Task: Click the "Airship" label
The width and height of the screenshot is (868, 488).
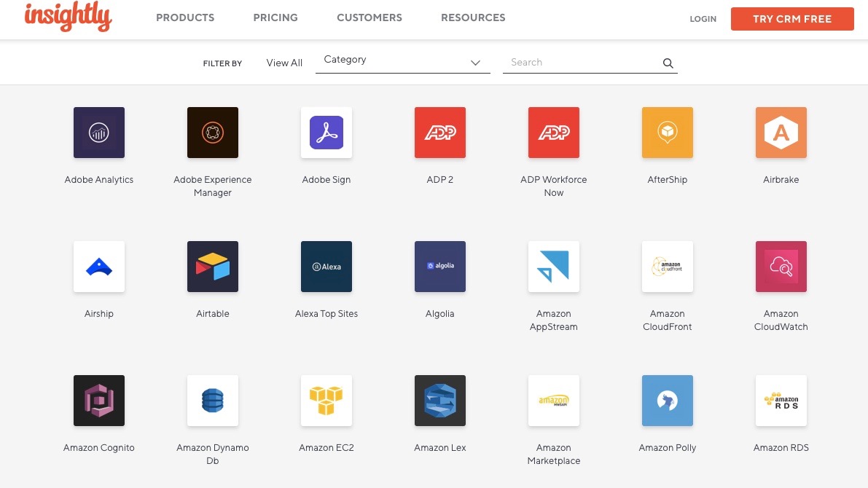Action: coord(99,314)
